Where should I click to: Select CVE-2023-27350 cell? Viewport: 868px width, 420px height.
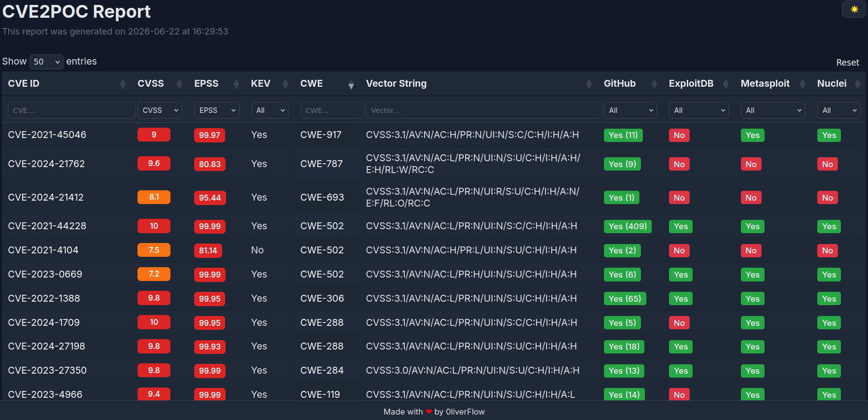tap(47, 370)
